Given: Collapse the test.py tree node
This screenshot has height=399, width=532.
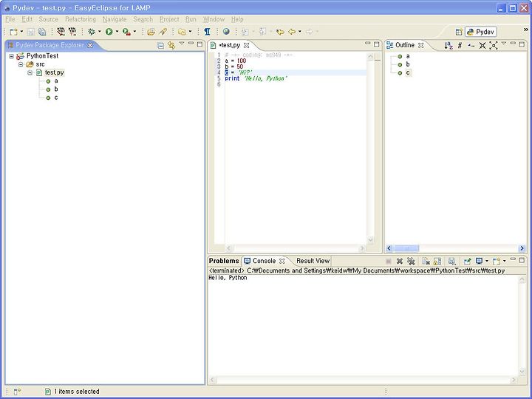Looking at the screenshot, I should [30, 72].
